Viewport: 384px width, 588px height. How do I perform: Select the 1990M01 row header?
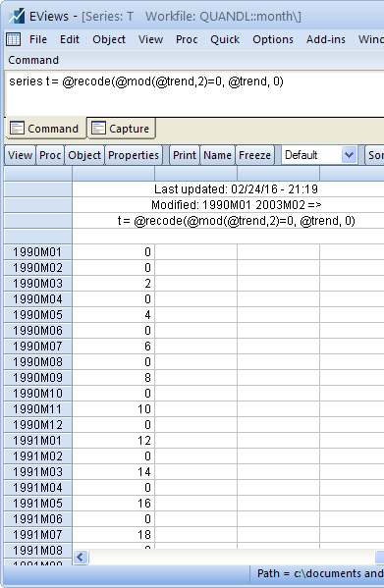(38, 252)
